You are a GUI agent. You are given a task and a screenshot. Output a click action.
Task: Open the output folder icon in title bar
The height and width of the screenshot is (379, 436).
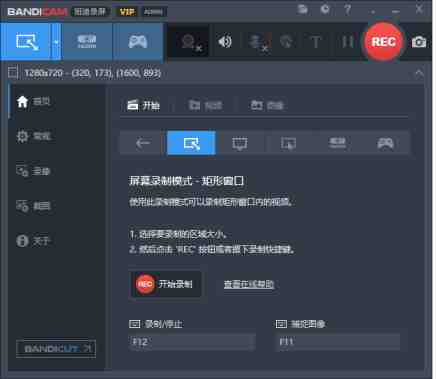(x=302, y=9)
